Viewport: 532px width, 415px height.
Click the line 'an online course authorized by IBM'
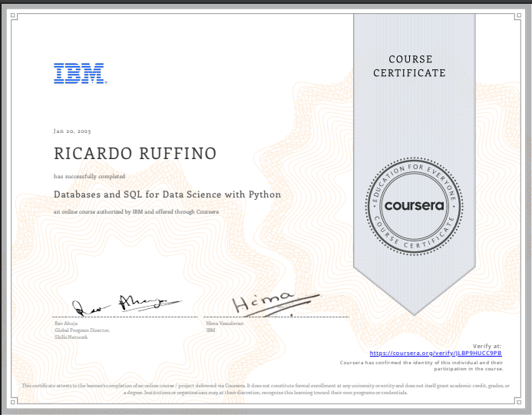click(x=136, y=211)
